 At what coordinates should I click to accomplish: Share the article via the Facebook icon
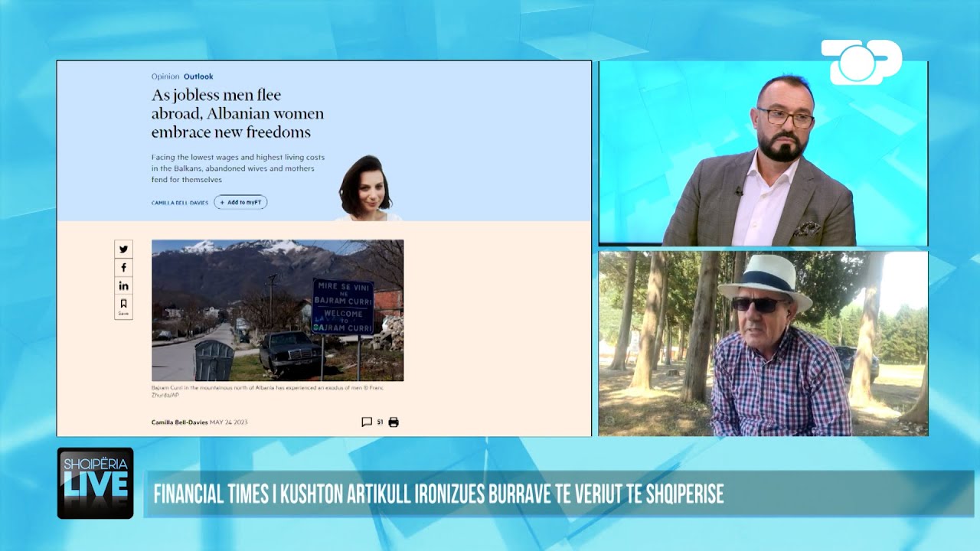123,267
